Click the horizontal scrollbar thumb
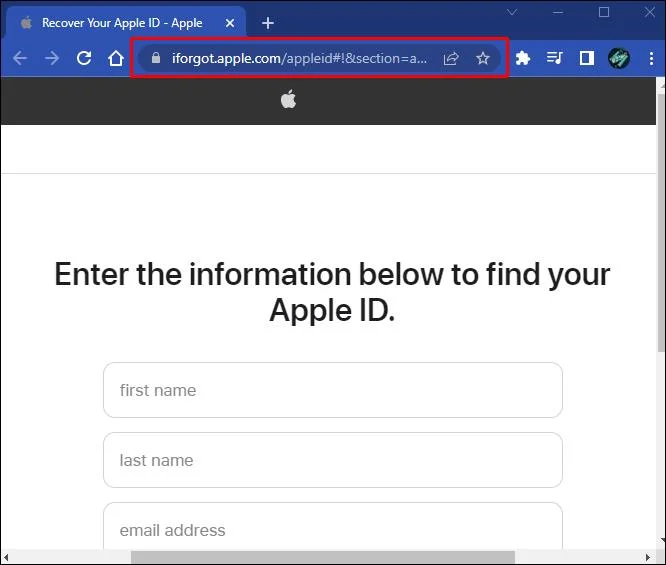The height and width of the screenshot is (565, 666). [x=323, y=557]
